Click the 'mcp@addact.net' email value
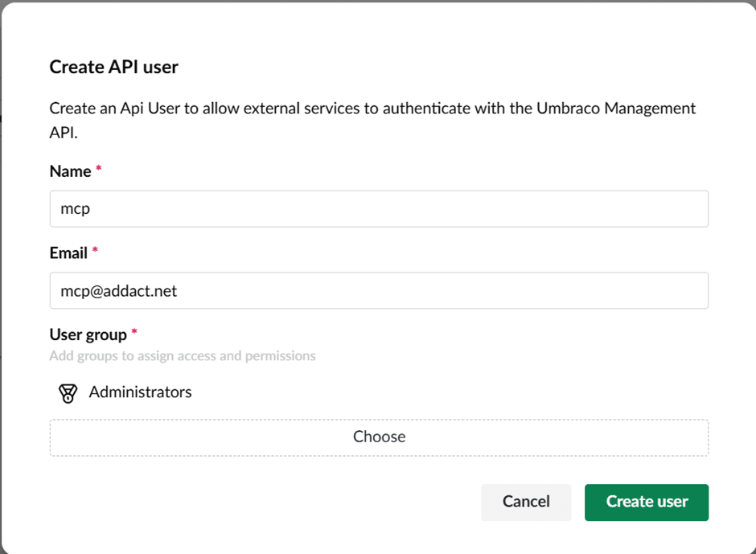Viewport: 756px width, 554px height. (x=118, y=291)
